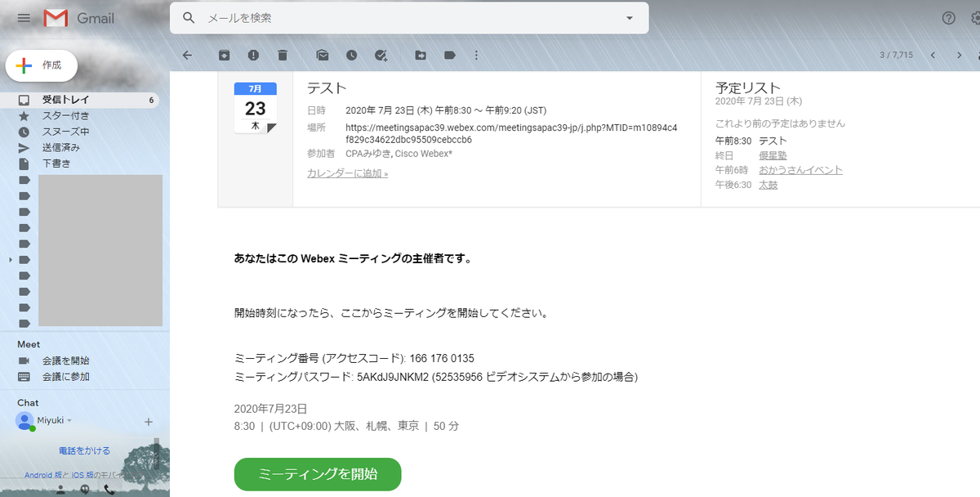
Task: Archive this email
Action: [224, 55]
